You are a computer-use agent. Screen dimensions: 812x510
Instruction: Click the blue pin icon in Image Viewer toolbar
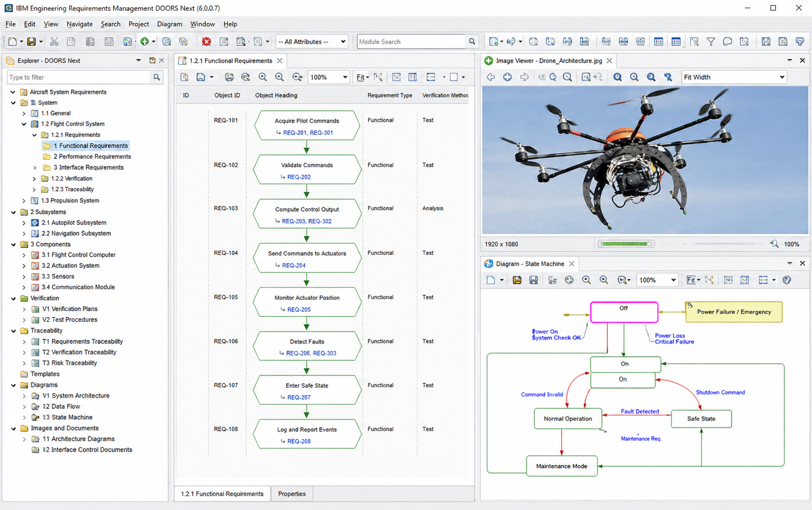(x=668, y=77)
